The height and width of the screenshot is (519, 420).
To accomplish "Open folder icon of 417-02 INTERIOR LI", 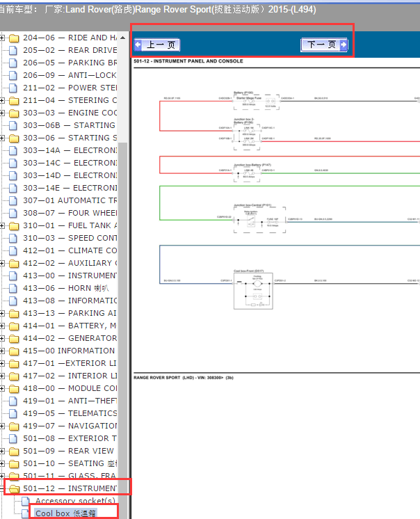I will pyautogui.click(x=13, y=376).
